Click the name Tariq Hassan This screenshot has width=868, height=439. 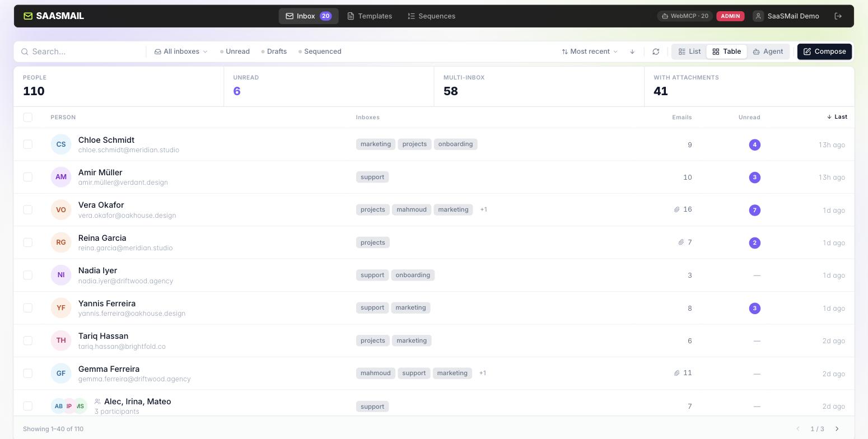pyautogui.click(x=103, y=336)
